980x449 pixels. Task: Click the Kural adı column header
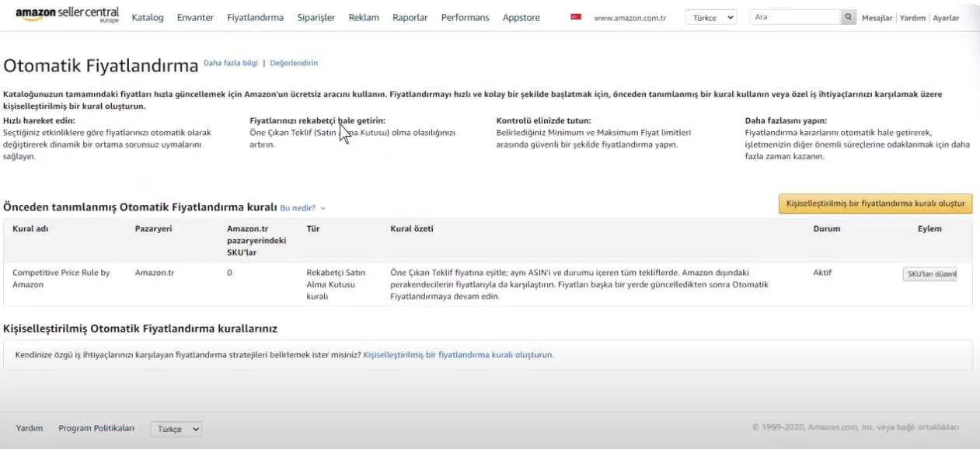30,229
